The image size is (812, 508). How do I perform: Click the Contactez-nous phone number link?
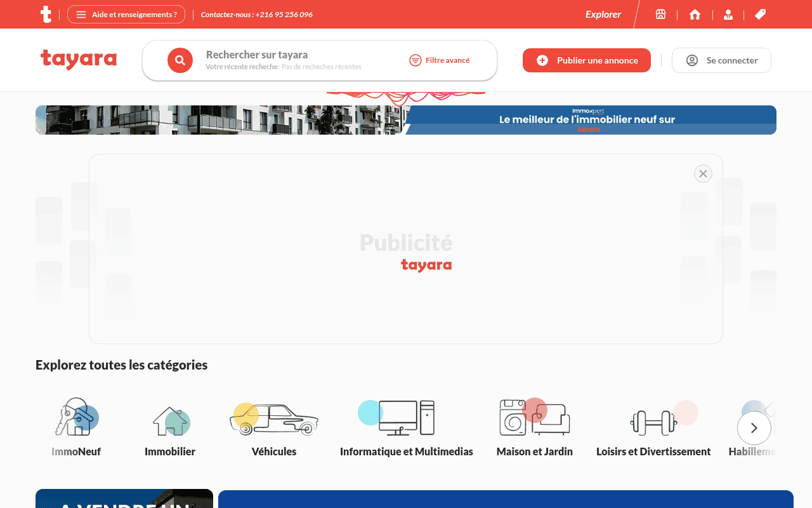tap(256, 14)
